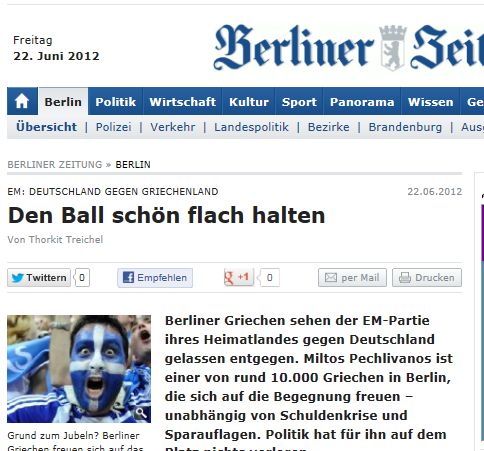Visit the Brandenburg subsection

tap(405, 127)
